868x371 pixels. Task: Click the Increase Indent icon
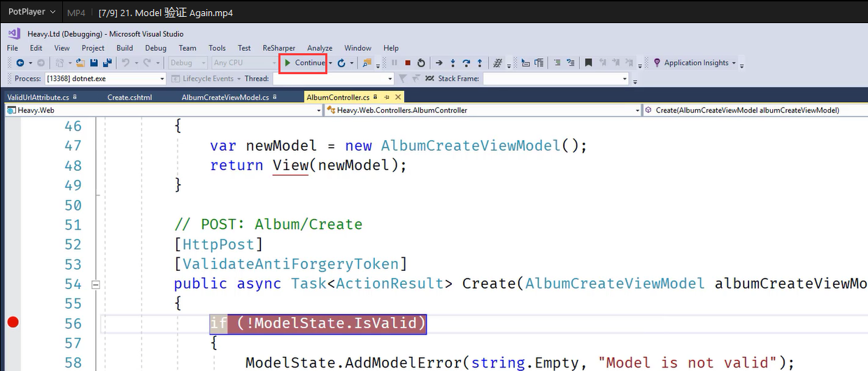click(x=571, y=63)
